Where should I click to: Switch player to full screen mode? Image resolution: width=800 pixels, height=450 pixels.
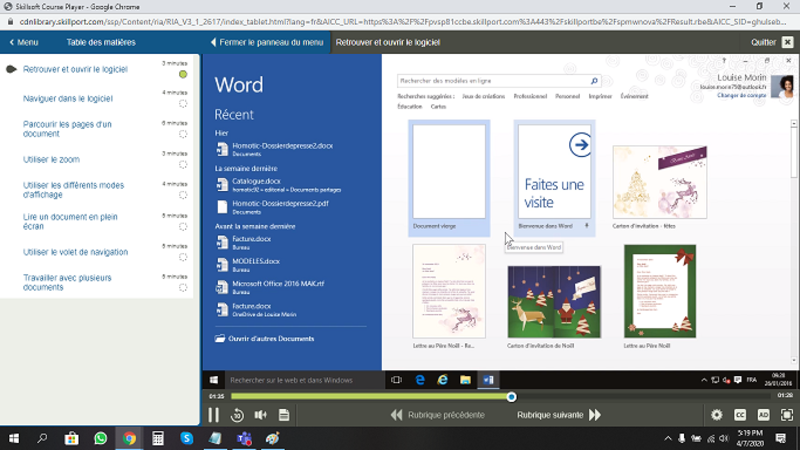coord(787,415)
